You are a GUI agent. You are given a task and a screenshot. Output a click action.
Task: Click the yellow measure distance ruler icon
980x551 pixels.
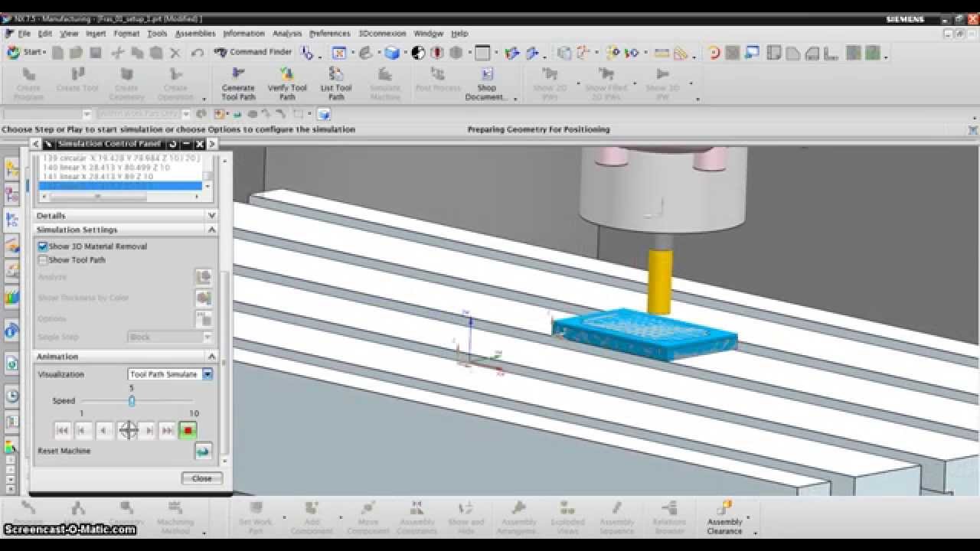tap(661, 53)
